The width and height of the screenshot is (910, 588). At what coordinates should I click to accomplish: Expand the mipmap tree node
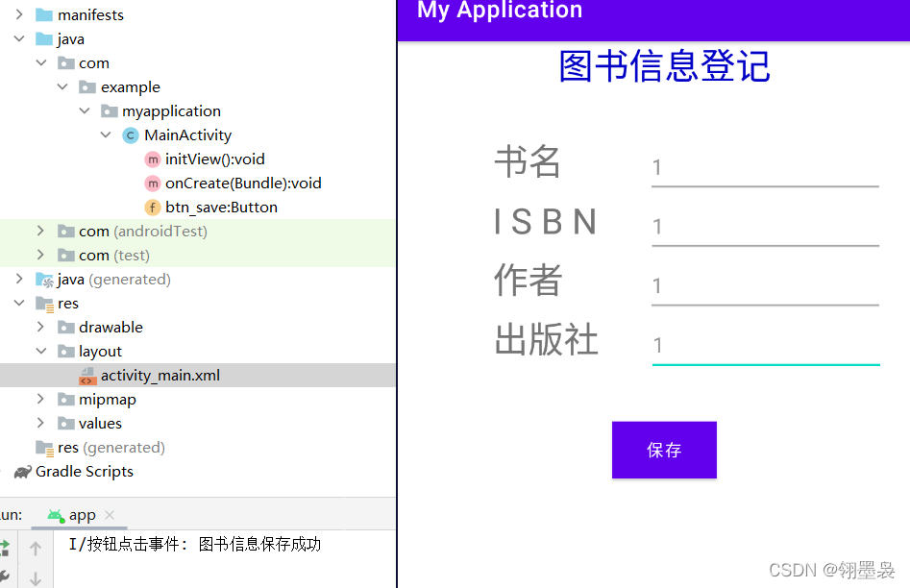click(40, 399)
